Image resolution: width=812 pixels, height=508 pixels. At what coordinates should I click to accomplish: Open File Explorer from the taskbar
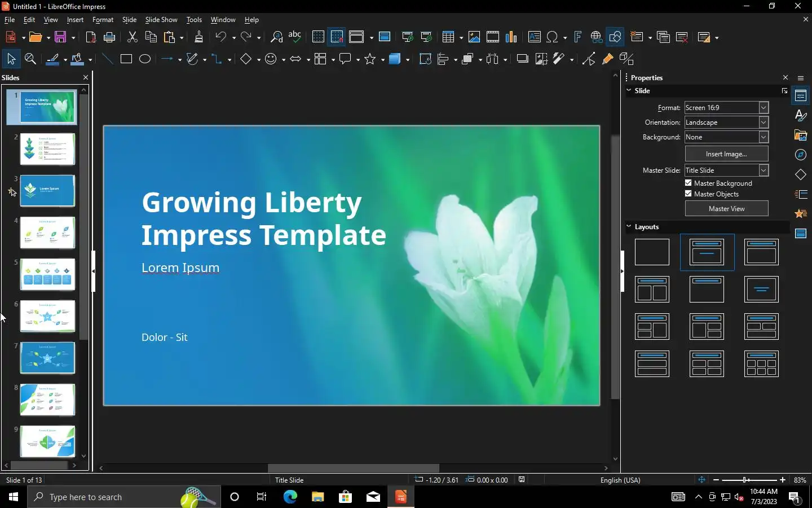tap(317, 497)
